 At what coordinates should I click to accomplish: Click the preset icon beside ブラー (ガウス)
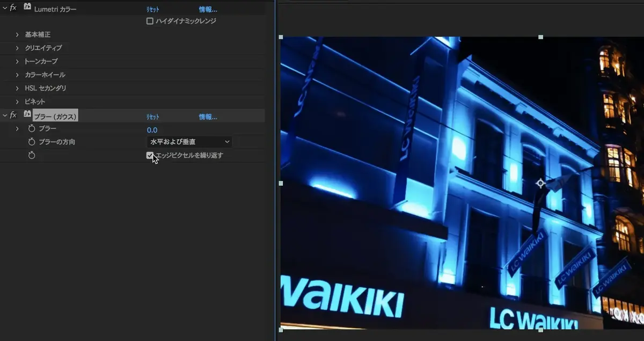pos(27,115)
